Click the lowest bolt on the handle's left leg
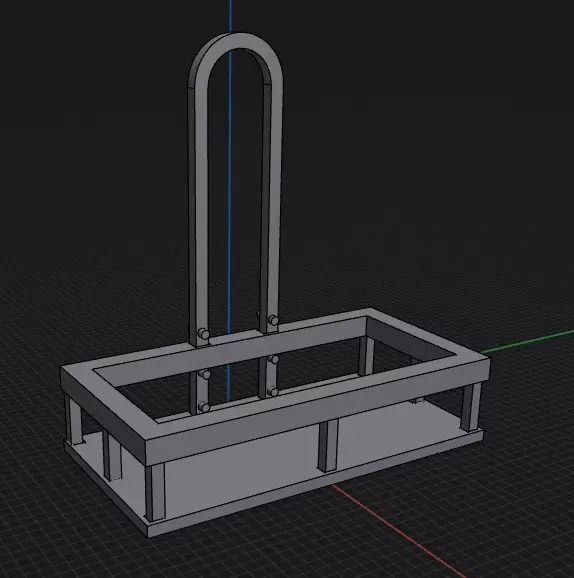Screen dimensions: 574x578 click(203, 407)
